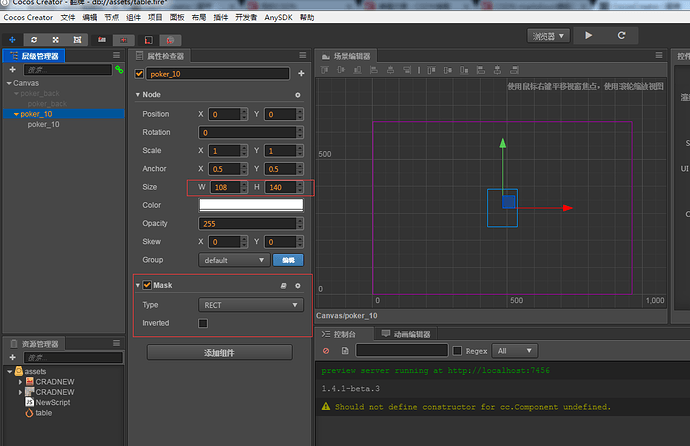Viewport: 690px width, 446px height.
Task: Click the 编辑 group button
Action: point(288,260)
